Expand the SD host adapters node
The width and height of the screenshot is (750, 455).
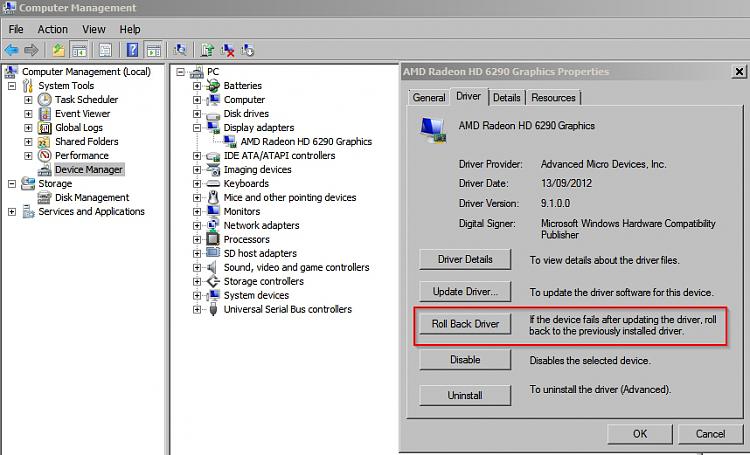[197, 254]
